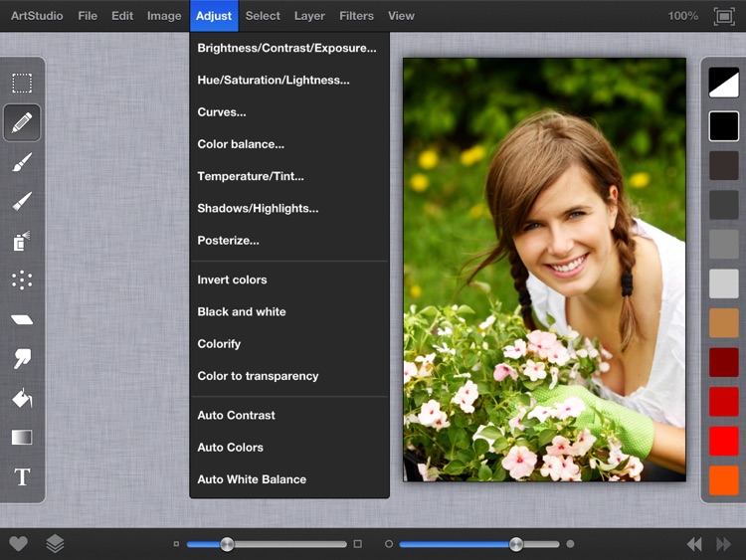Open the Select menu

pos(263,16)
